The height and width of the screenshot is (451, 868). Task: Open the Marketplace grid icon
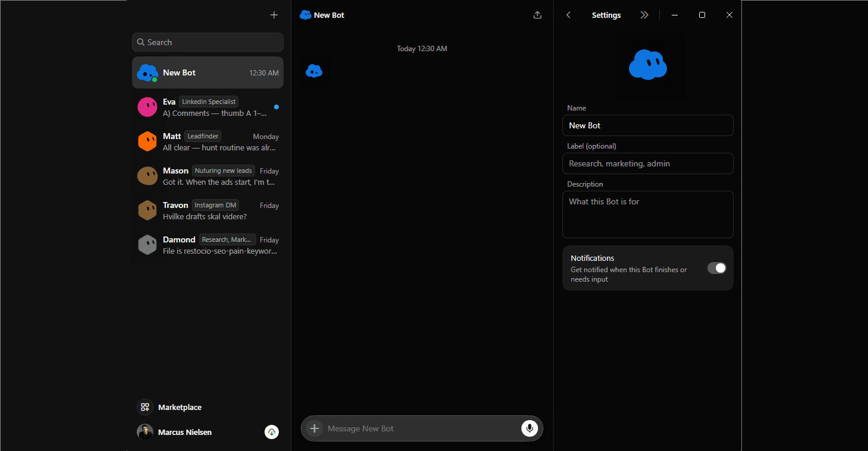click(145, 407)
